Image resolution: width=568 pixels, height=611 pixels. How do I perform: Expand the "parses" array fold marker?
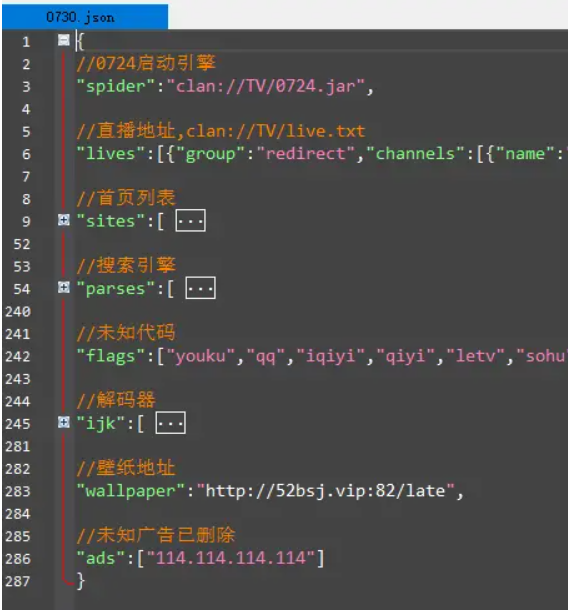click(64, 288)
